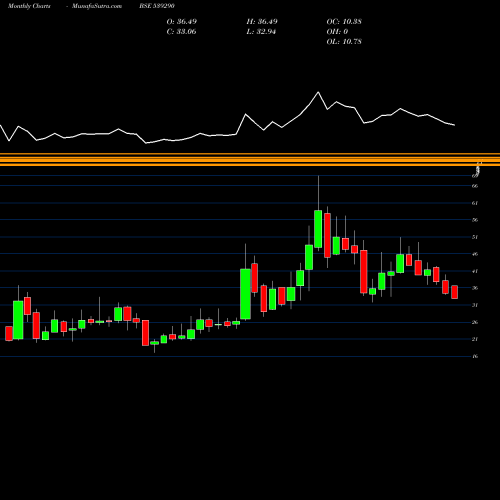Click the green candle with the tallest upper wick
This screenshot has height=500, width=500.
pyautogui.click(x=318, y=229)
